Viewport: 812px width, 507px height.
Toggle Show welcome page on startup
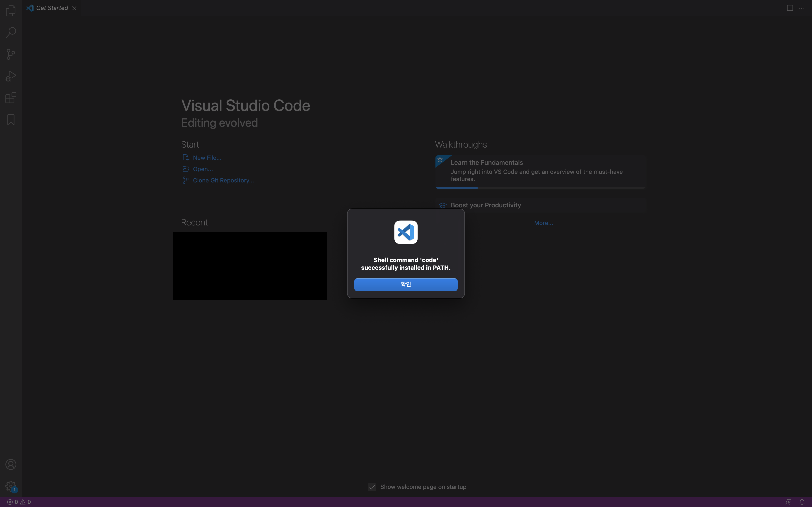(372, 487)
